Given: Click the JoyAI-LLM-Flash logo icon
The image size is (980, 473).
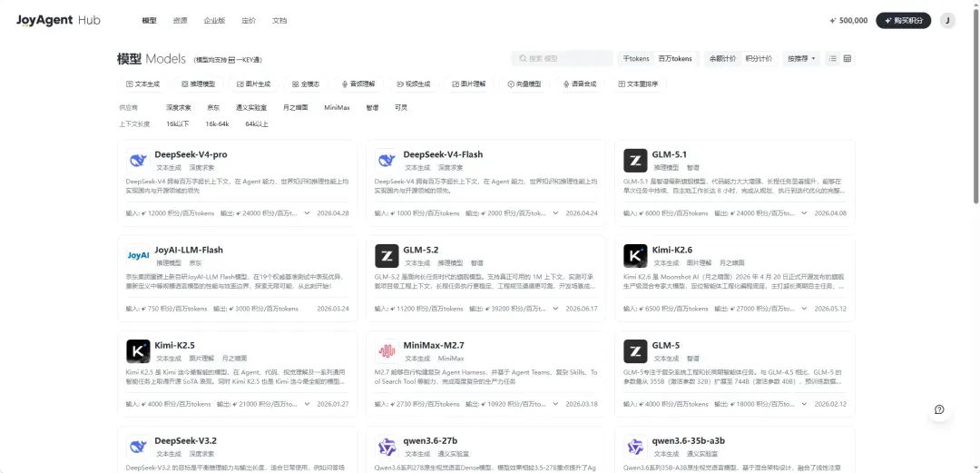Looking at the screenshot, I should [138, 256].
